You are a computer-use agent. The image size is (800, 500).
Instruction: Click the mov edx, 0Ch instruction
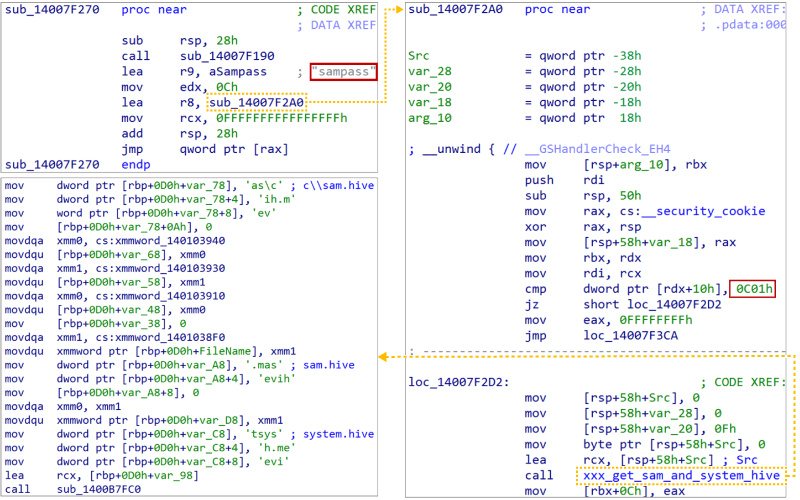click(x=180, y=87)
